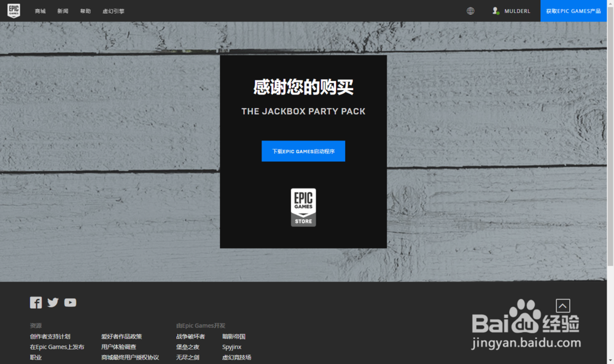The image size is (614, 364).
Task: Open the language selector globe icon
Action: click(x=470, y=10)
